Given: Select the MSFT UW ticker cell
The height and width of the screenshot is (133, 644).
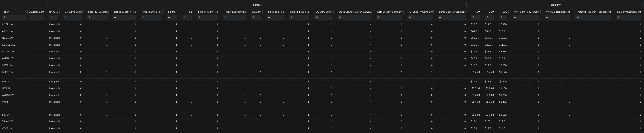Looking at the screenshot, I should tap(7, 24).
